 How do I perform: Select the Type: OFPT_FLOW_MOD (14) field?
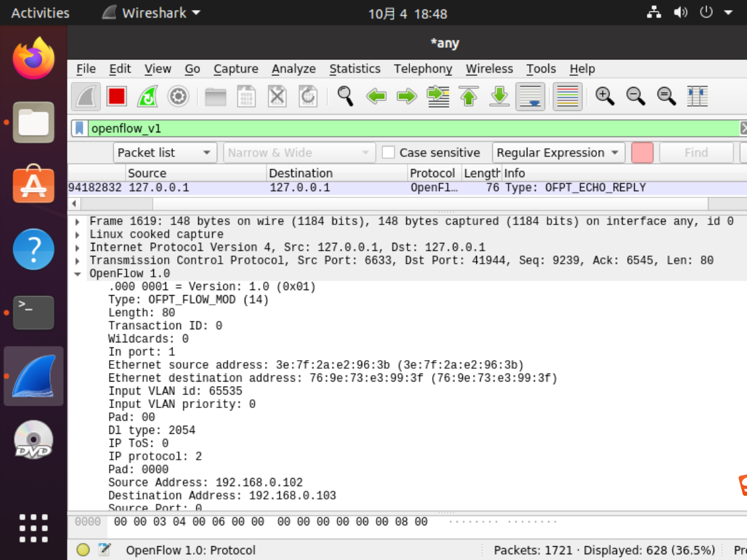188,300
